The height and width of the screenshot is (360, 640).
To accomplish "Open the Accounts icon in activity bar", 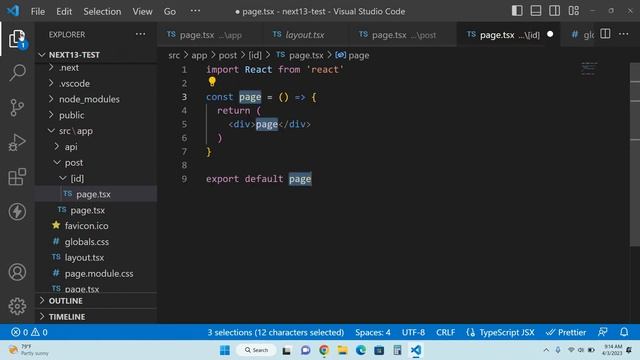I will pyautogui.click(x=17, y=272).
